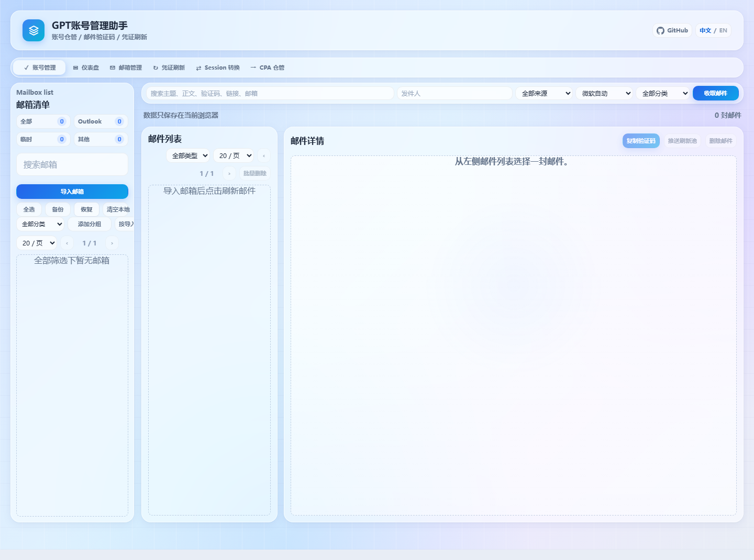Switch language to 中文

tap(705, 30)
